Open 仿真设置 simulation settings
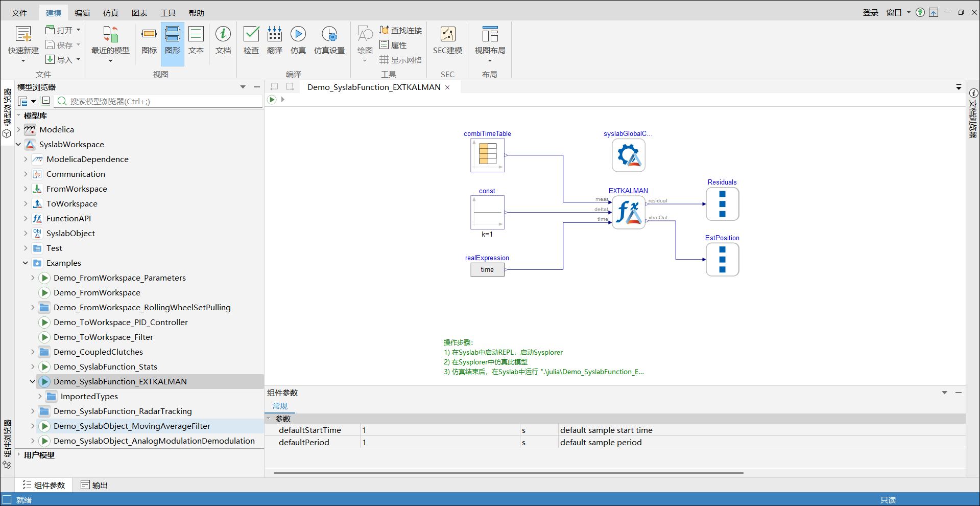Viewport: 980px width, 506px height. click(x=329, y=40)
